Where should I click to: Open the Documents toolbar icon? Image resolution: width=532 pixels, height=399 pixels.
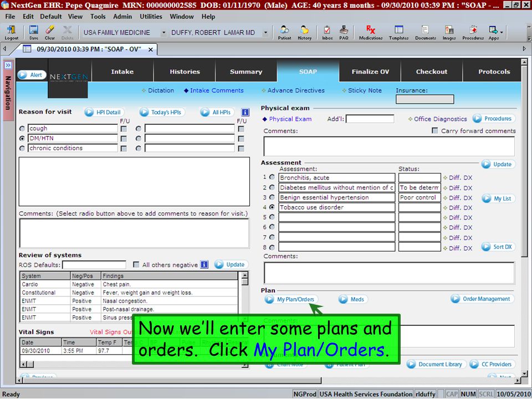pyautogui.click(x=426, y=33)
